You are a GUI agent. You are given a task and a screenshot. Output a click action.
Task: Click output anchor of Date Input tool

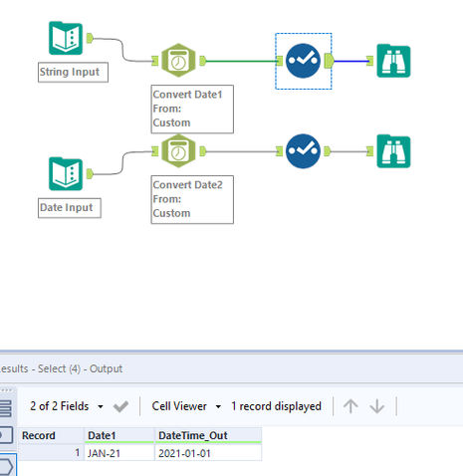coord(90,174)
